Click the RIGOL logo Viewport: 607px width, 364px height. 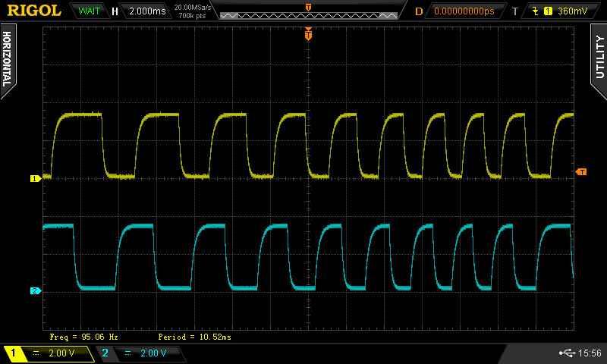click(x=34, y=11)
